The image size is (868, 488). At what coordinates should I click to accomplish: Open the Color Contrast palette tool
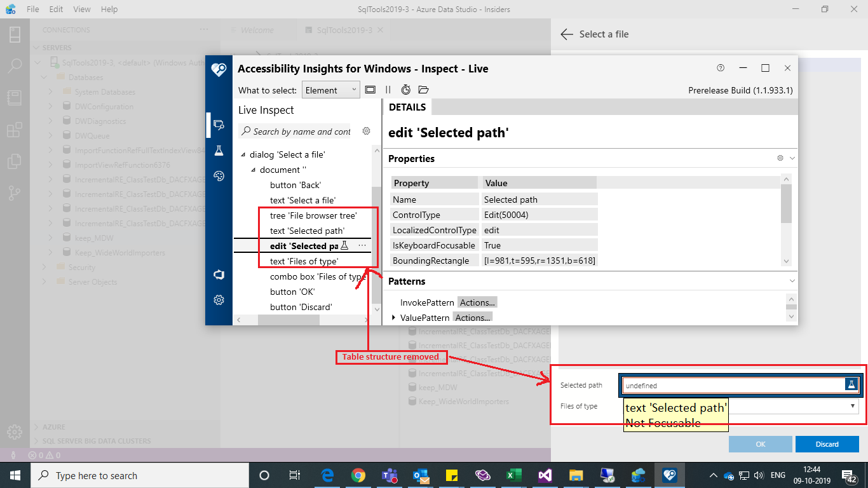(x=219, y=176)
